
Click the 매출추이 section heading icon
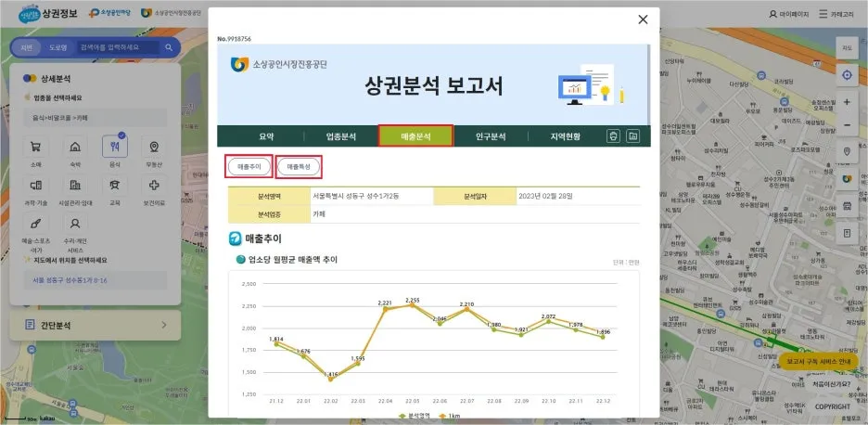coord(235,238)
